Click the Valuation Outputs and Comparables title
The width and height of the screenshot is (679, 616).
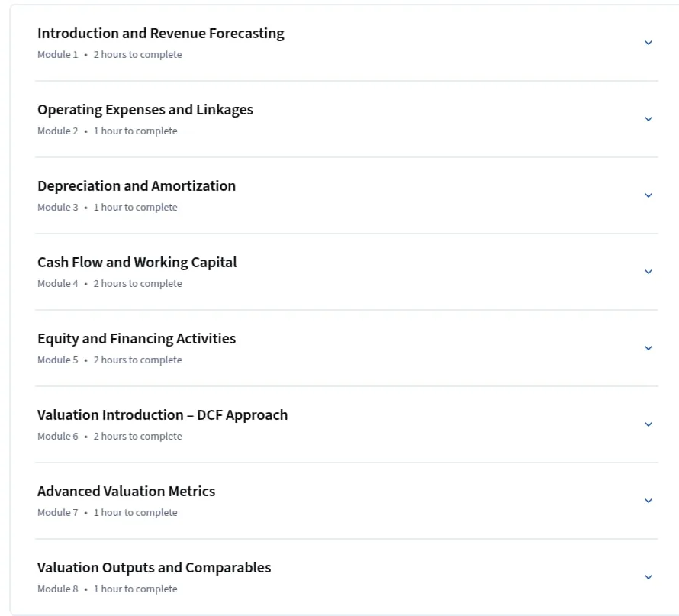154,567
